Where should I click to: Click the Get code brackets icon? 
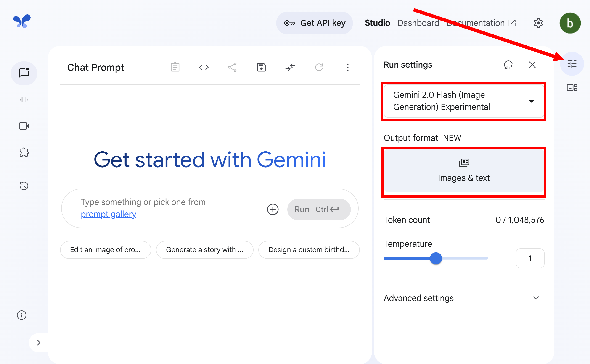coord(204,67)
